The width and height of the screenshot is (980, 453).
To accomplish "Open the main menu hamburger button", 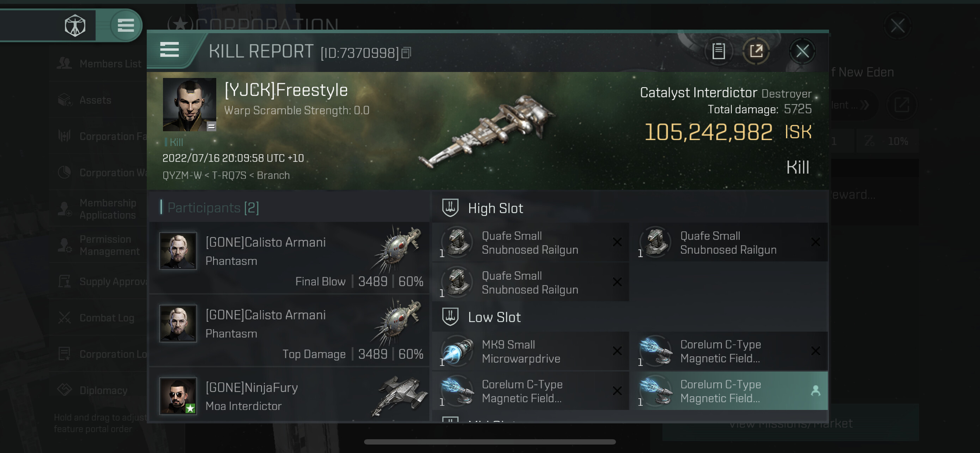I will pos(126,25).
